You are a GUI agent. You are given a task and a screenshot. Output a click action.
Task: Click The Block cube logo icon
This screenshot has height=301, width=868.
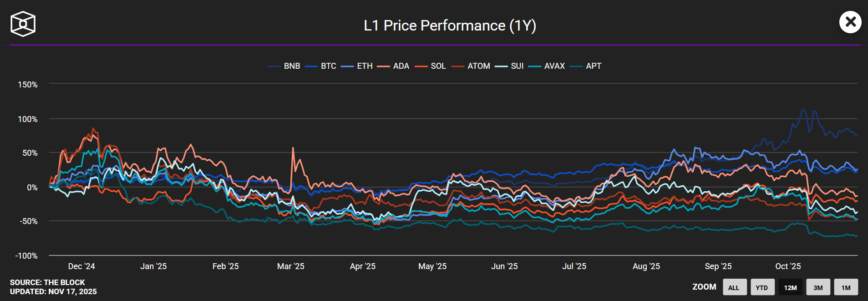pyautogui.click(x=23, y=24)
